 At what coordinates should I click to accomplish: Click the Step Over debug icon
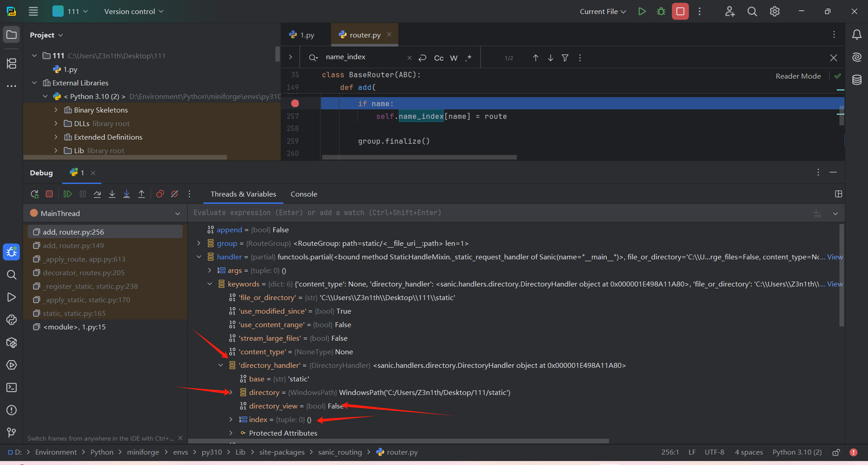point(97,194)
